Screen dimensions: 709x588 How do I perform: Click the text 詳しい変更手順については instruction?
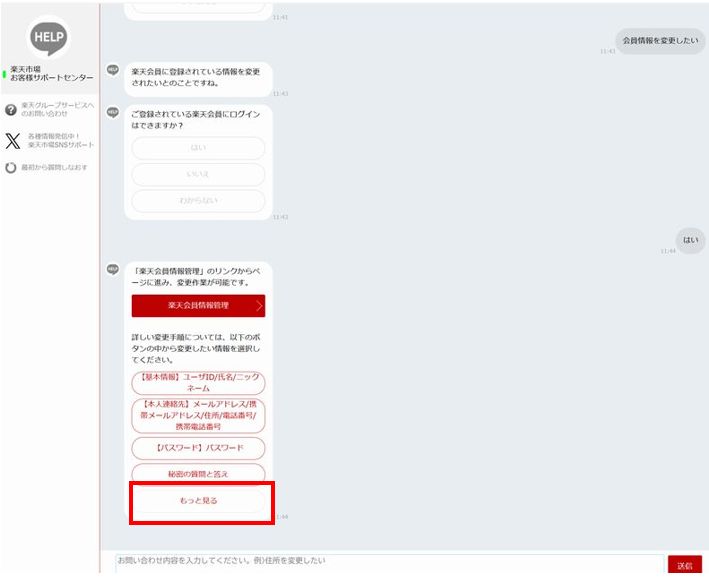point(195,348)
